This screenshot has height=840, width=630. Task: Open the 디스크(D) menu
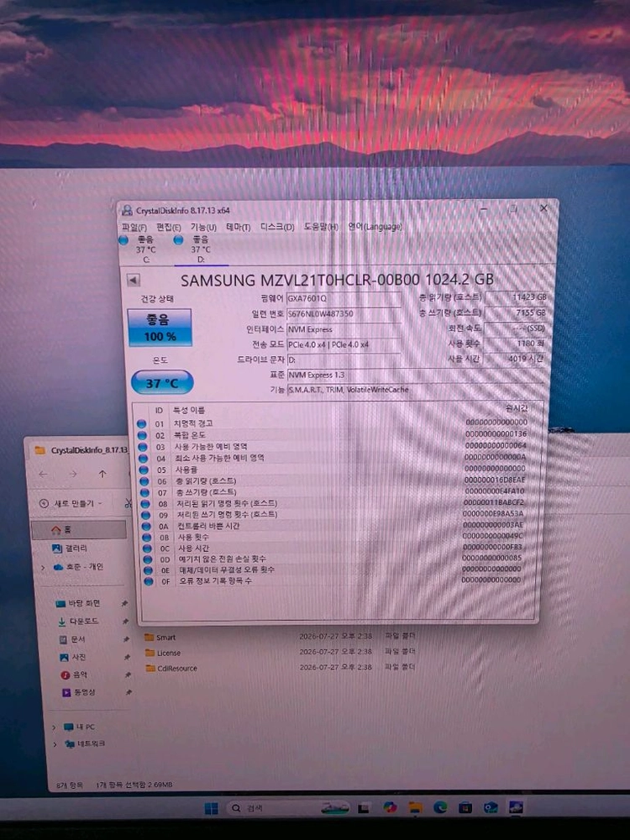click(x=277, y=227)
